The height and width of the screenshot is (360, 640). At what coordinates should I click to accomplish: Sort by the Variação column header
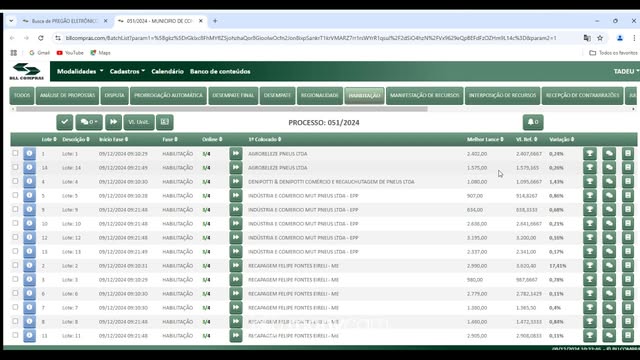click(x=562, y=139)
